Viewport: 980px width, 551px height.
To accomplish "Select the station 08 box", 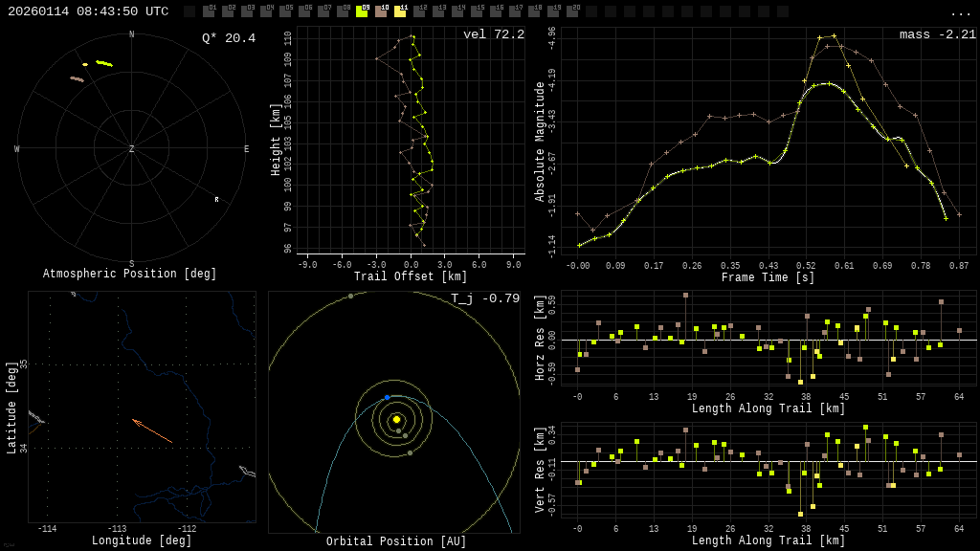I will point(343,11).
